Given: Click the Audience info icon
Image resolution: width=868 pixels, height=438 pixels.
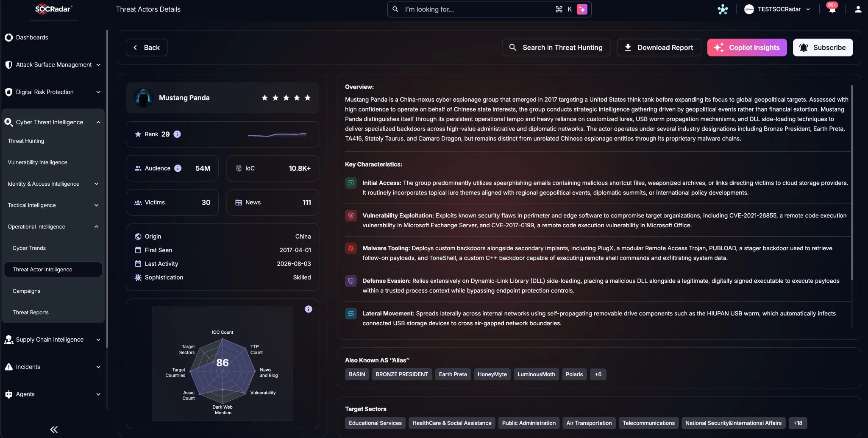Looking at the screenshot, I should click(x=178, y=168).
